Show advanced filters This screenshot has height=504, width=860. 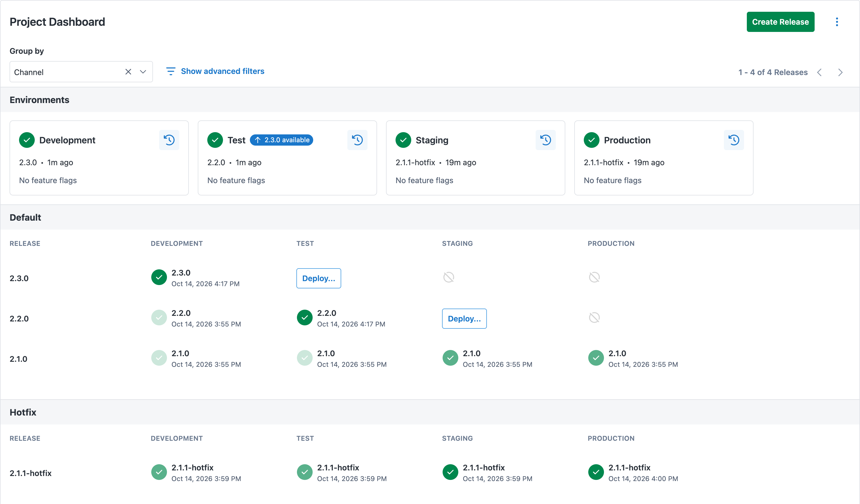tap(222, 71)
